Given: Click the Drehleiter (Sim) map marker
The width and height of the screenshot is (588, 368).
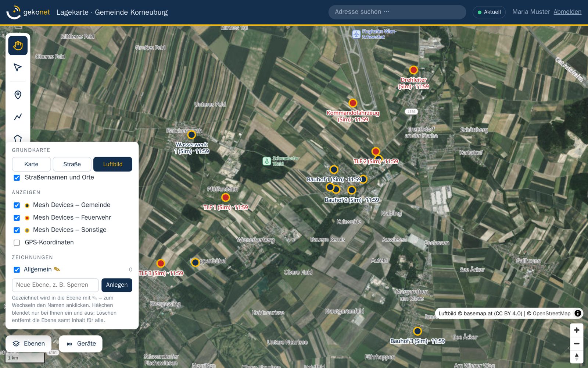Looking at the screenshot, I should point(413,70).
